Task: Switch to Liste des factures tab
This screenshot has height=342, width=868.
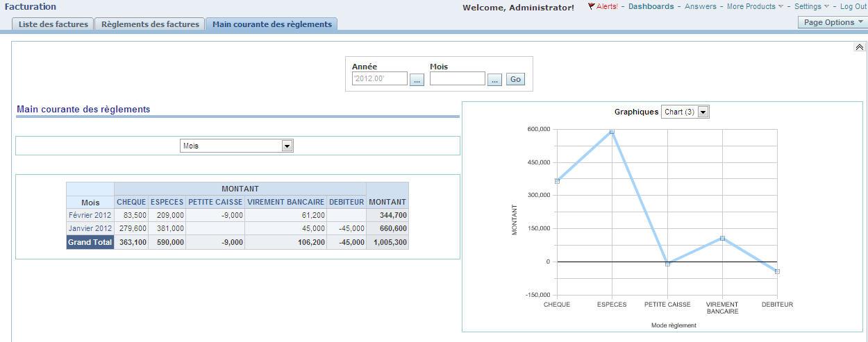Action: pos(53,24)
